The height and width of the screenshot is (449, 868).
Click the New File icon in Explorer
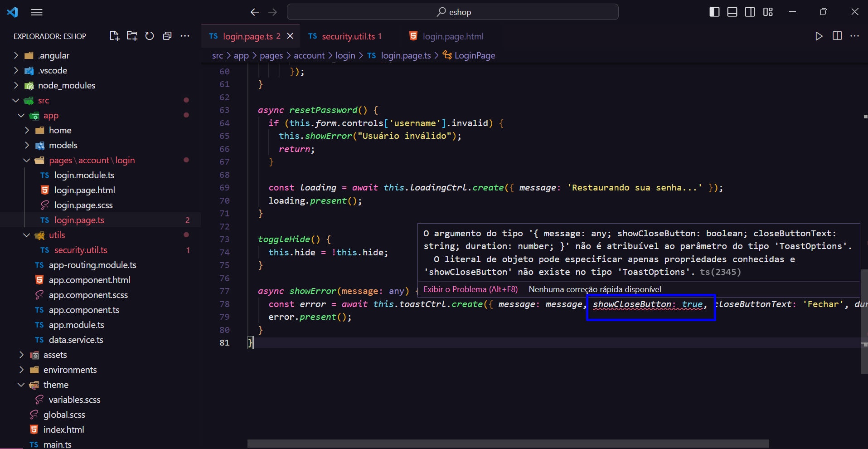coord(114,36)
